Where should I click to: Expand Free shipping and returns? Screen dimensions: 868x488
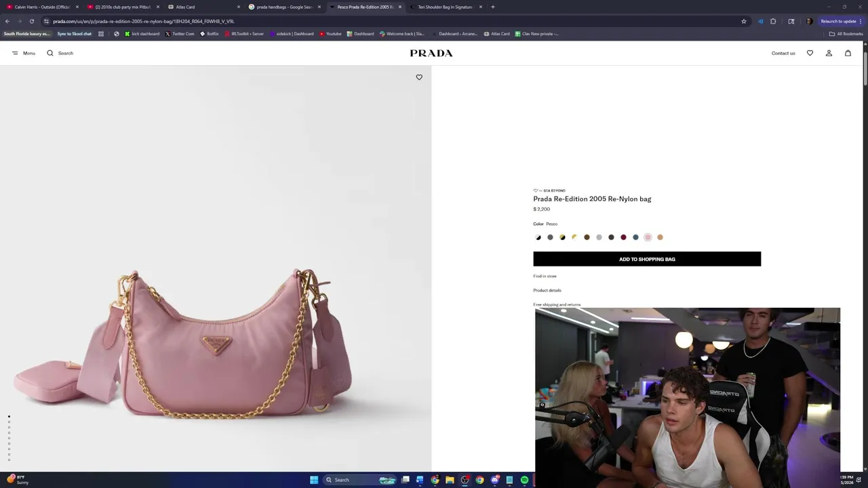click(x=557, y=304)
